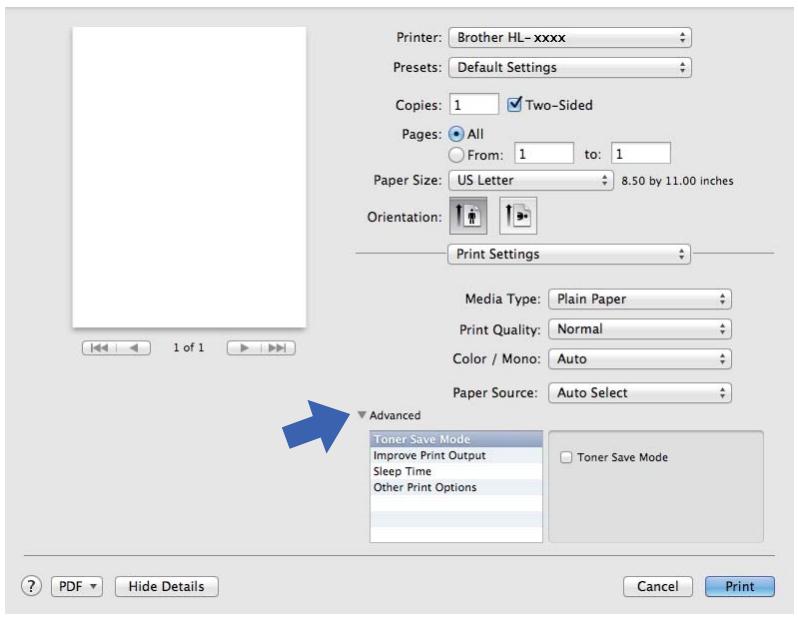Click the Hide Details button
This screenshot has height=618, width=798.
[x=166, y=586]
